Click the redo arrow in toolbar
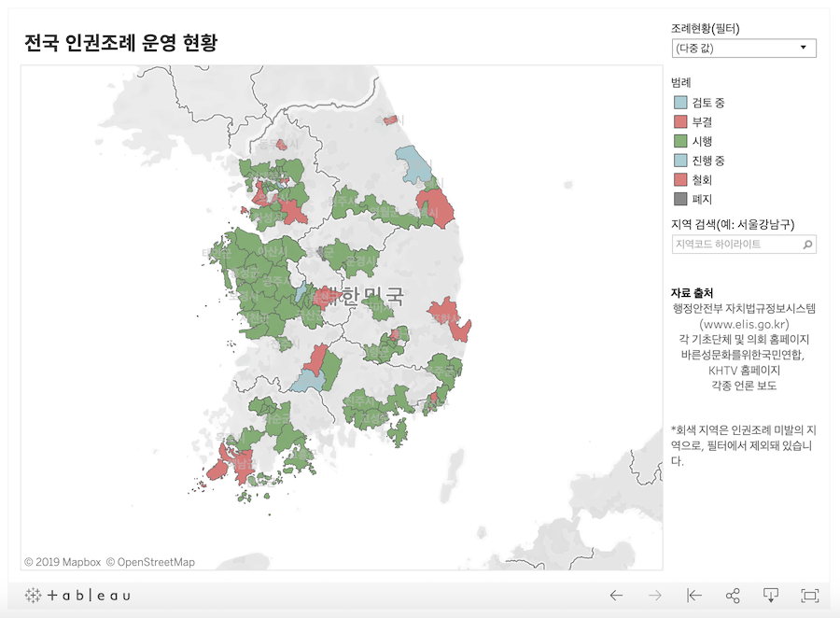This screenshot has height=618, width=840. click(x=655, y=596)
